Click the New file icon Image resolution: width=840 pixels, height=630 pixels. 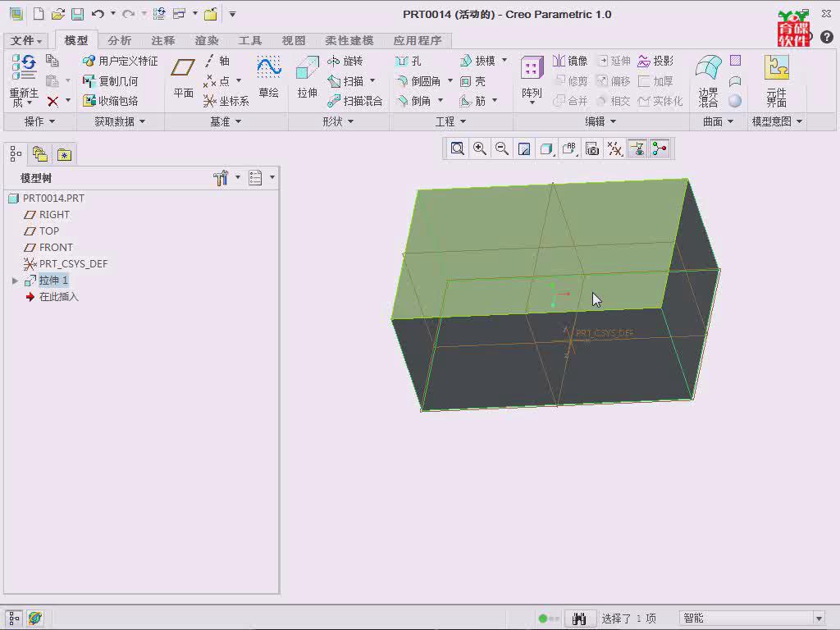click(x=38, y=14)
